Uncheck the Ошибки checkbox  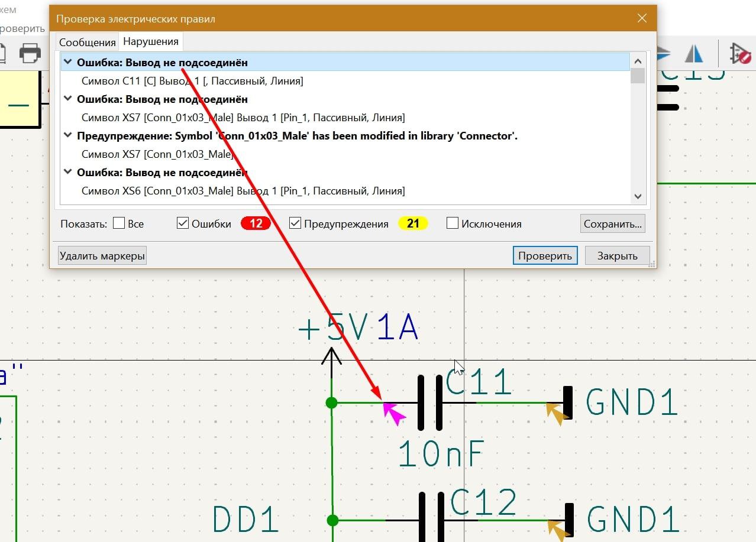coord(183,223)
